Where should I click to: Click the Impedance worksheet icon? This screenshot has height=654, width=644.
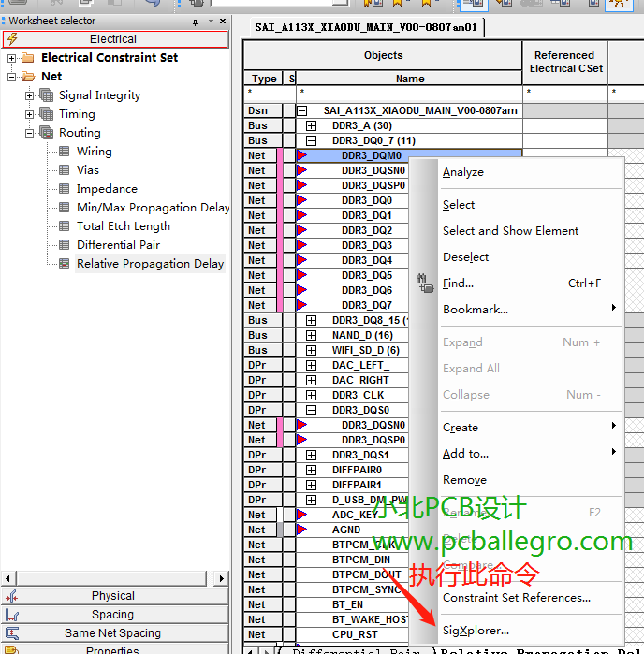[x=64, y=189]
